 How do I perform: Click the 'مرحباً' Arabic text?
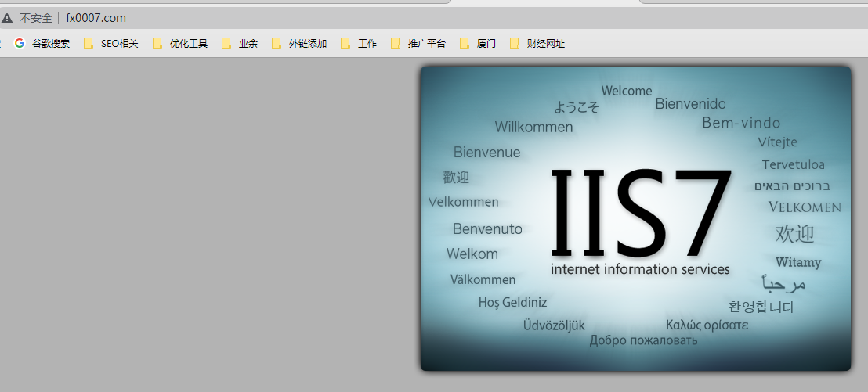point(783,284)
